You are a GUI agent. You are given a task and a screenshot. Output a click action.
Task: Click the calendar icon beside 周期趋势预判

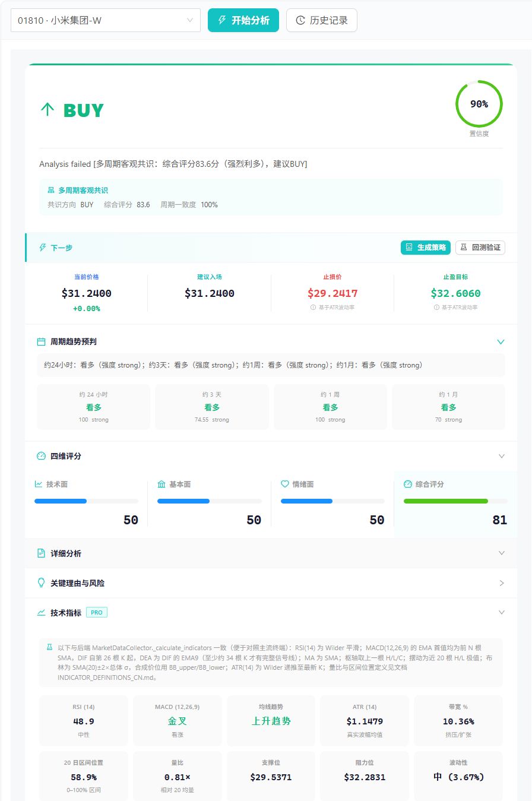41,342
